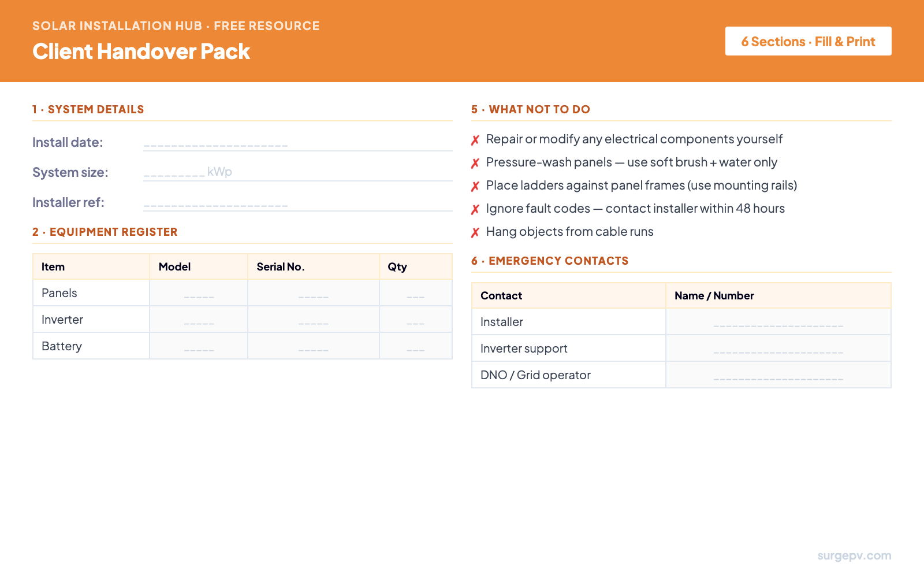This screenshot has width=924, height=578.
Task: Select the 'kWp' unit hint in System size
Action: pyautogui.click(x=220, y=171)
